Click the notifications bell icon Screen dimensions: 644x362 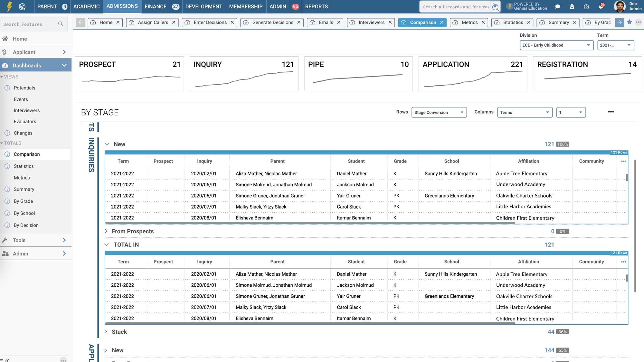pos(601,7)
